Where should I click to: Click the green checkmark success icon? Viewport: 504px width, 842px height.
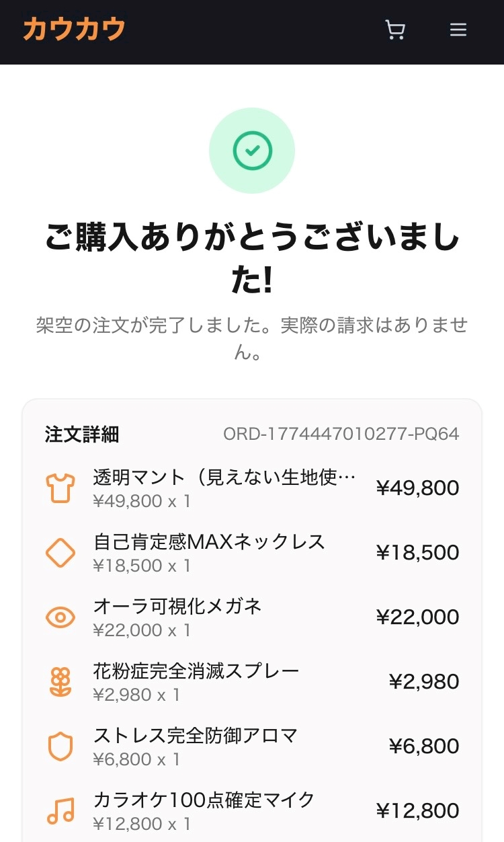tap(252, 151)
